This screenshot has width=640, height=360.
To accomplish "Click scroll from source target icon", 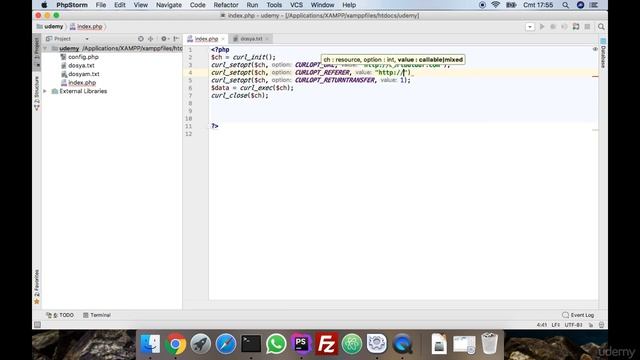I will (141, 39).
